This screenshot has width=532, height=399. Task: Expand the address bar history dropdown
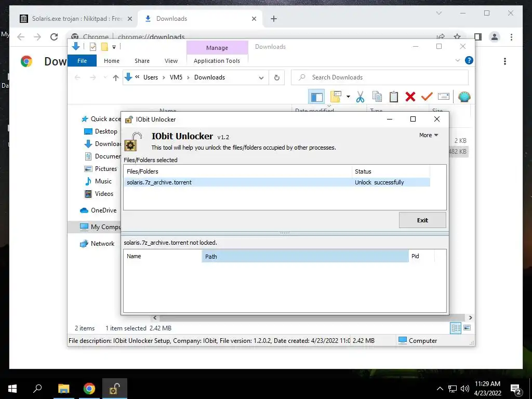pyautogui.click(x=261, y=78)
